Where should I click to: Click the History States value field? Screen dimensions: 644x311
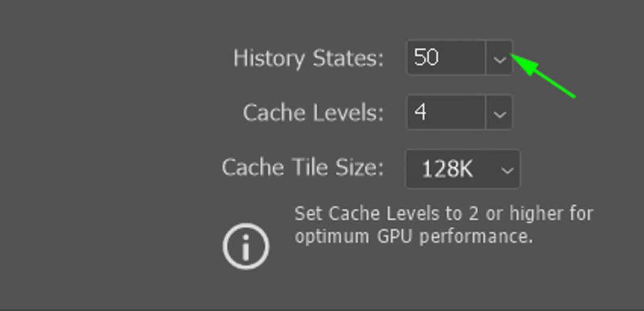(446, 58)
